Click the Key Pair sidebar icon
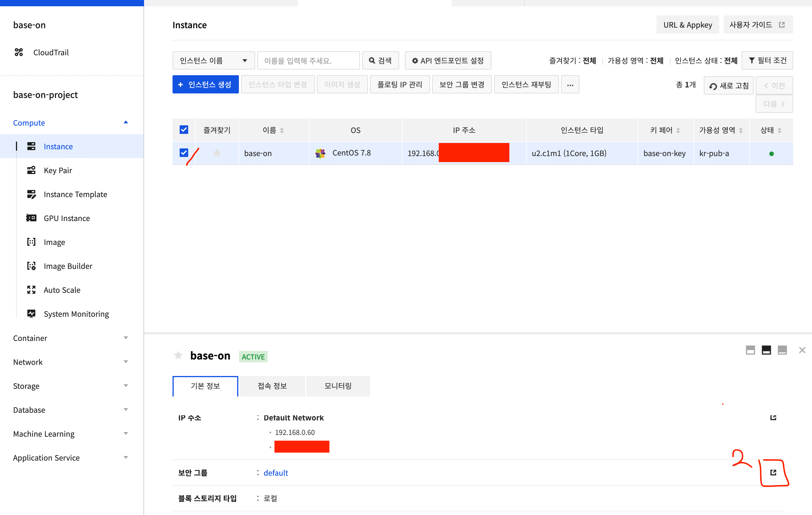The width and height of the screenshot is (812, 515). (x=31, y=170)
